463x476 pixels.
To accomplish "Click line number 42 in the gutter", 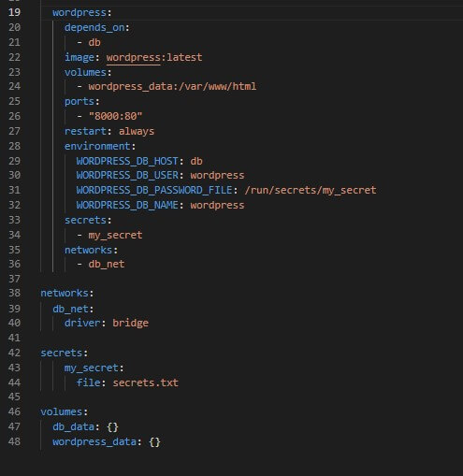I will (x=14, y=353).
